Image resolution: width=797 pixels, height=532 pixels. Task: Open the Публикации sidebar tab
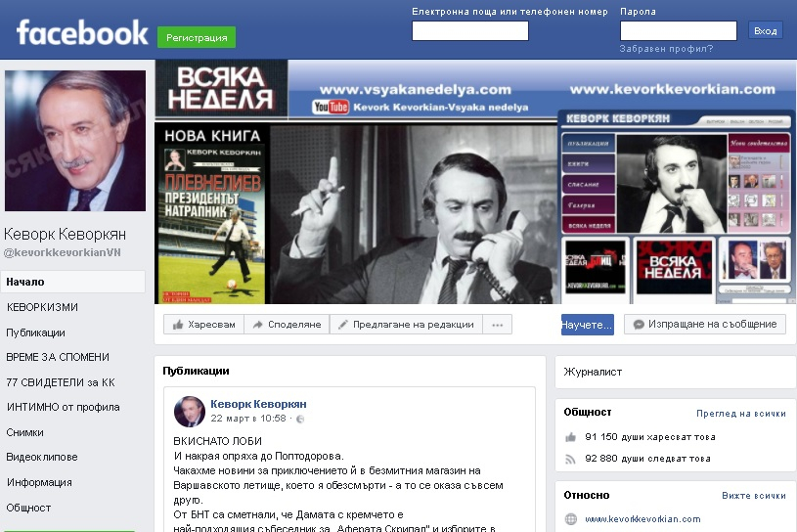pos(35,332)
